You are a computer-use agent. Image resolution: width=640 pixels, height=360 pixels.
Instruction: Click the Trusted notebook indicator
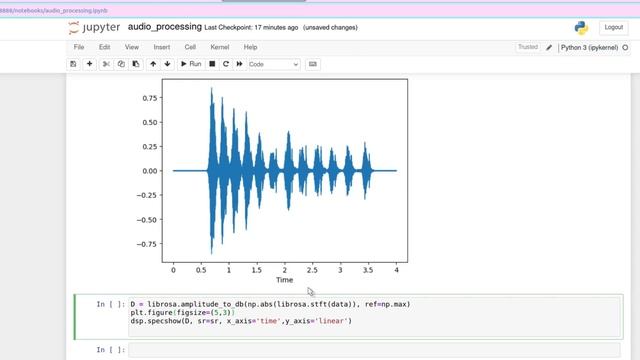pos(528,47)
